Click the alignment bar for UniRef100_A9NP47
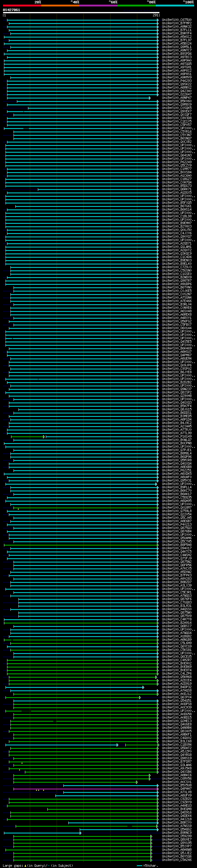Image resolution: width=197 pixels, height=868 pixels. 79,98
